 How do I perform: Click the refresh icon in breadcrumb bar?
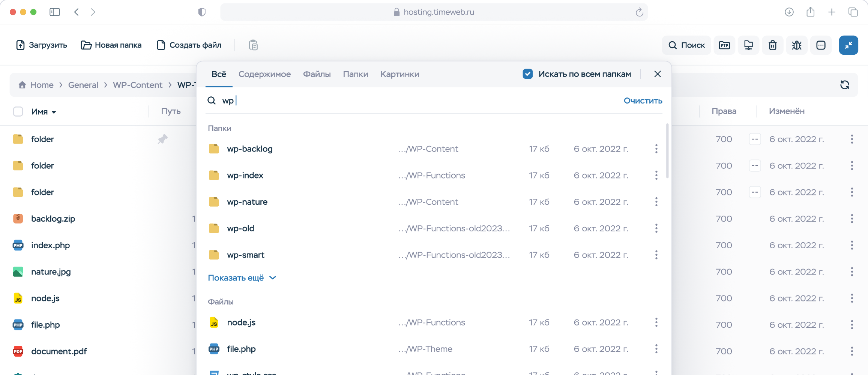[x=844, y=85]
